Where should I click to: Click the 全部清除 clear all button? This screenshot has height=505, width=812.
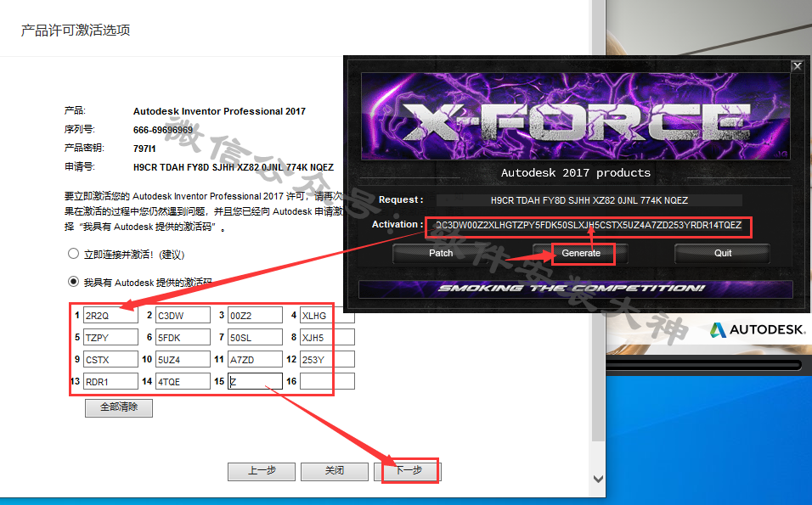click(119, 407)
